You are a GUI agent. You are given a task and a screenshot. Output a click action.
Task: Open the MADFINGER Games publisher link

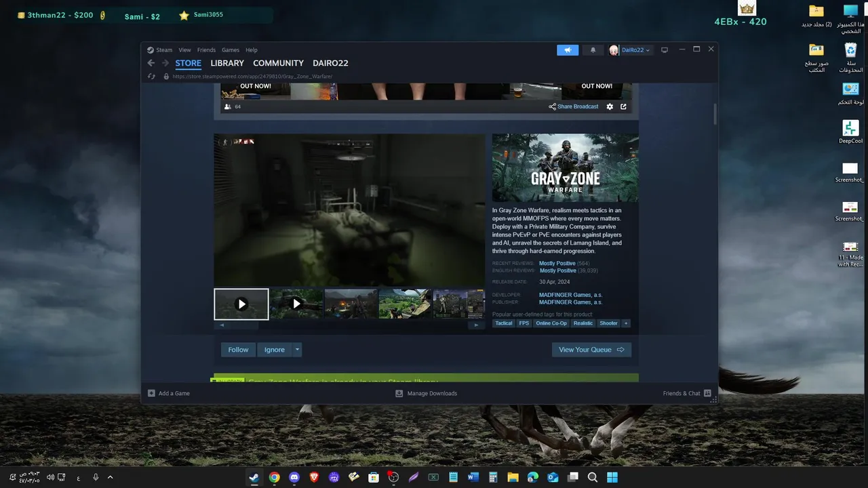pos(570,302)
